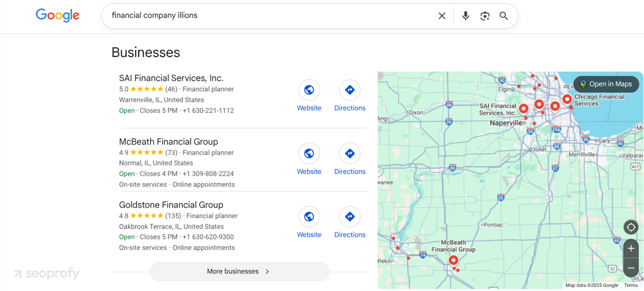Click the Map data ©2025 Google text
644x291 pixels.
coord(592,285)
